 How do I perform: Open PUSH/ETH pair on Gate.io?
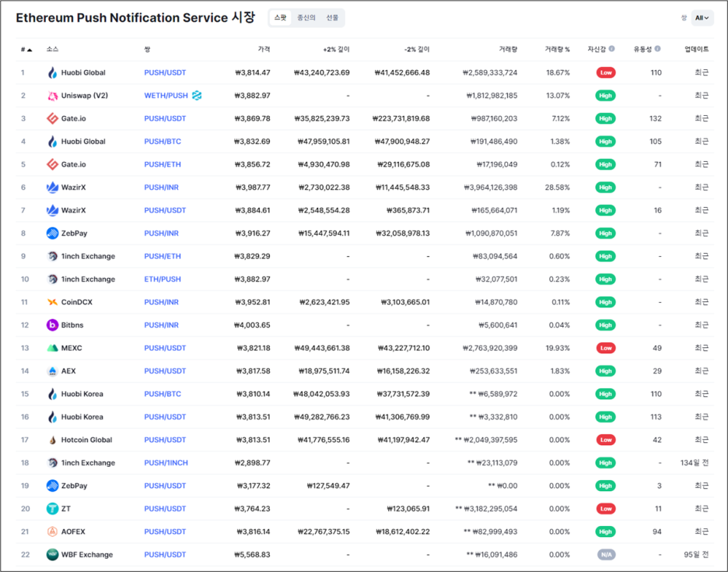point(163,164)
